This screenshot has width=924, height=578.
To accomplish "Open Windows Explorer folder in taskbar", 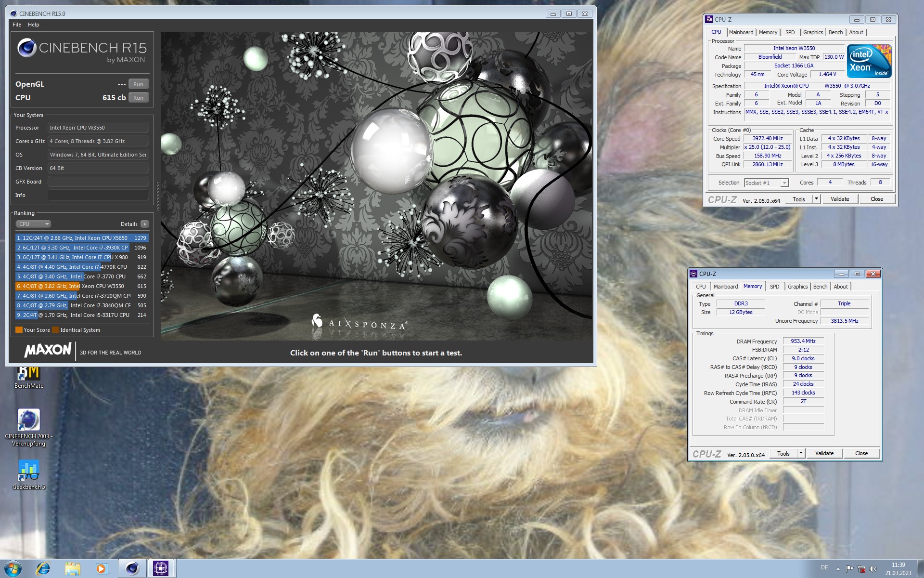I will click(73, 569).
